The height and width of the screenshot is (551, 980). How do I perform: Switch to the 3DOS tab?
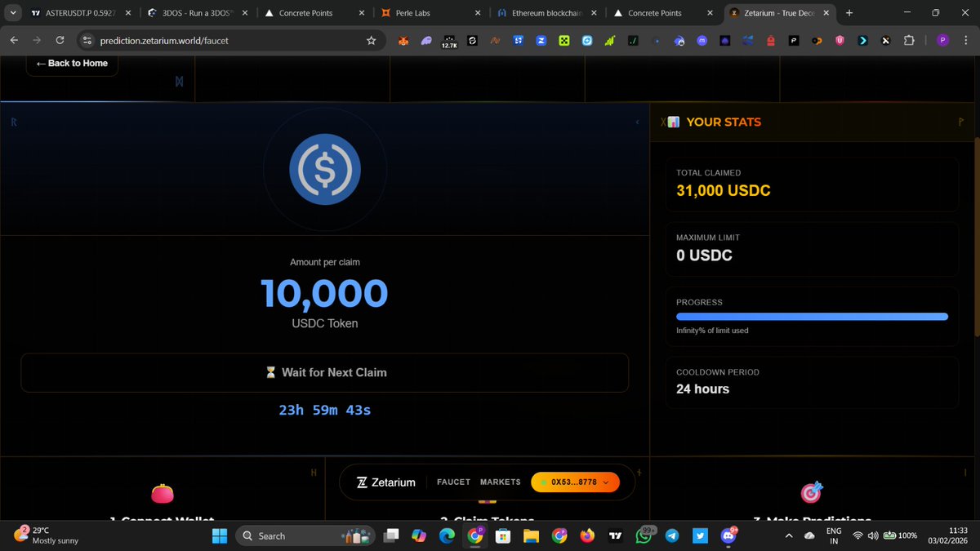pyautogui.click(x=198, y=13)
